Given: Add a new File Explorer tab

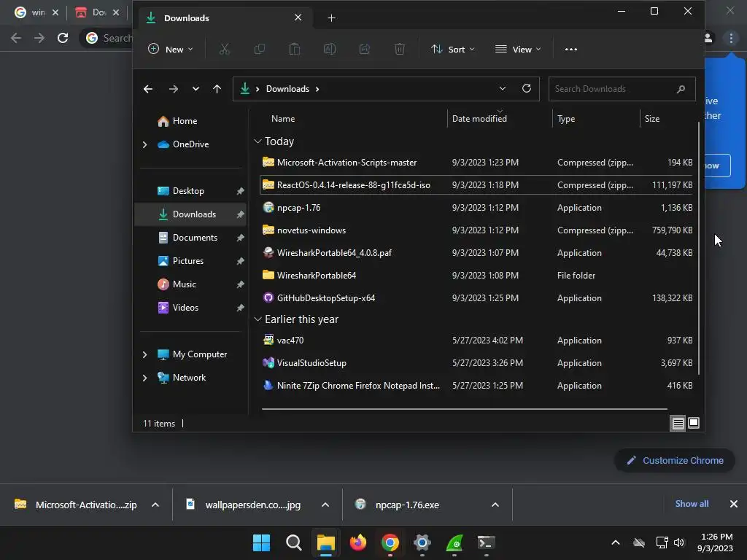Looking at the screenshot, I should click(x=332, y=18).
